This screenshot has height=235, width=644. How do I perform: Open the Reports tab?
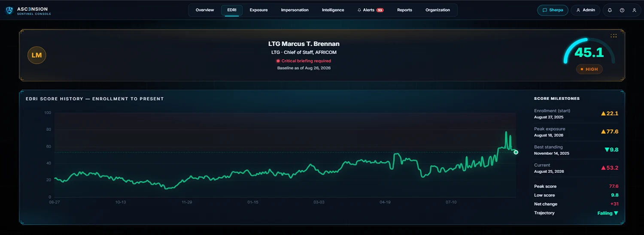point(404,10)
